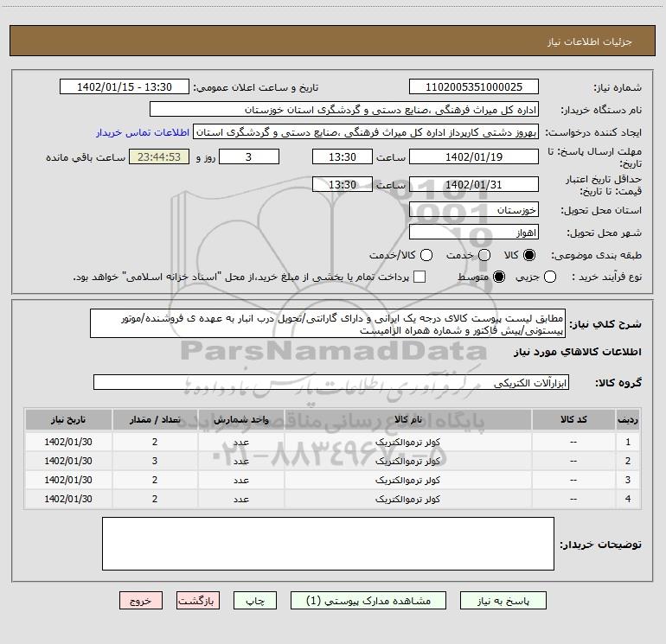Click date 1402/01/30 in row 4
This screenshot has width=666, height=644.
(x=68, y=499)
